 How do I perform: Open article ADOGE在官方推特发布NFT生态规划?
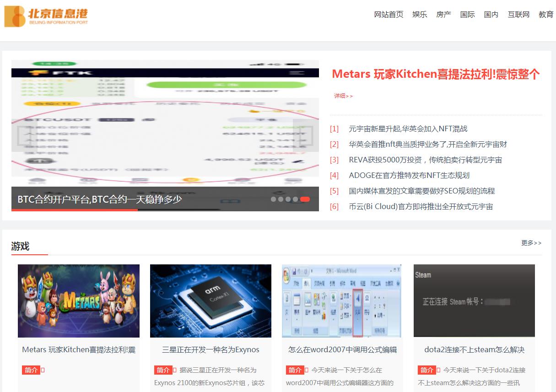tap(409, 176)
